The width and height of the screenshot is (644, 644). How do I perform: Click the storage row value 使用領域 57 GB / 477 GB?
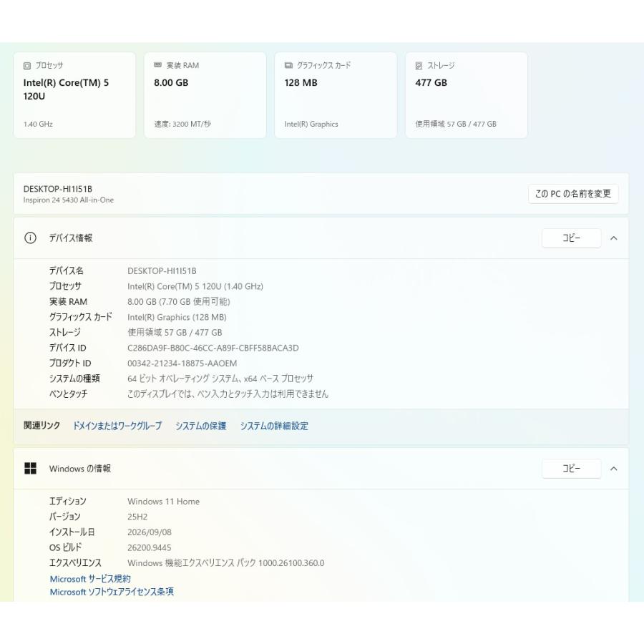pyautogui.click(x=175, y=333)
